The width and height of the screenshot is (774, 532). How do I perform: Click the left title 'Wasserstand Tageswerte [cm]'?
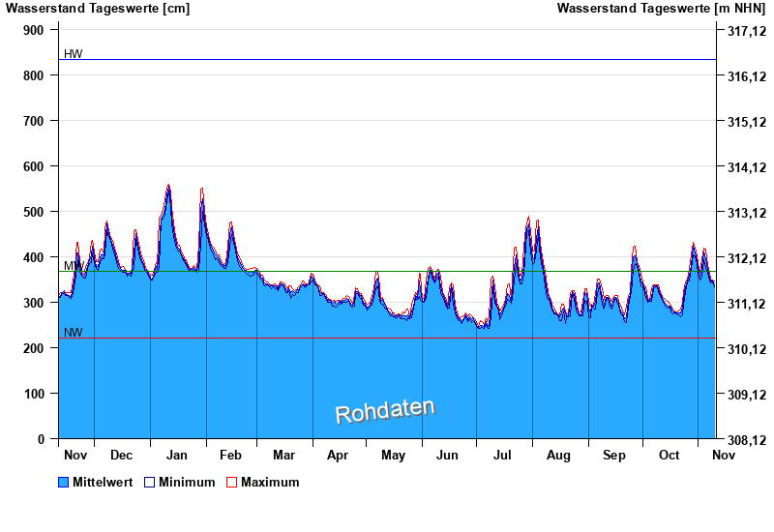coord(97,9)
